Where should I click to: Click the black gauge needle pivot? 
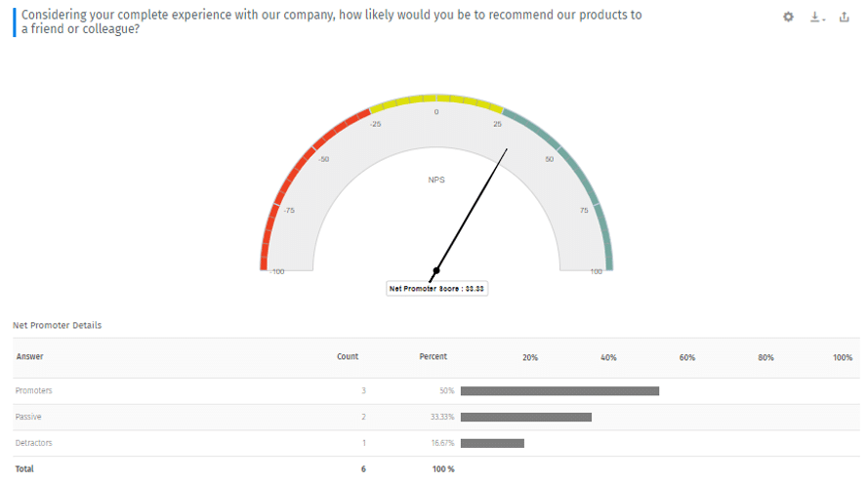436,270
